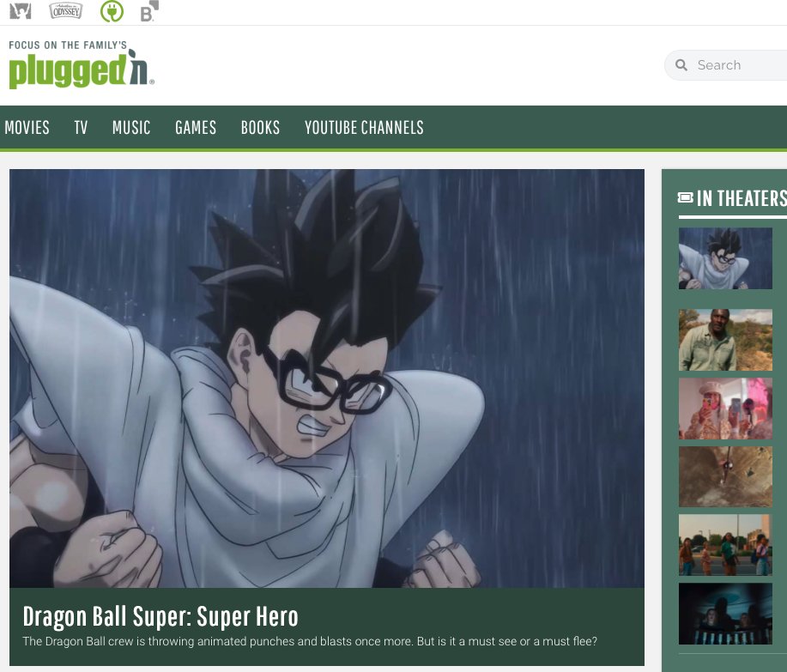The height and width of the screenshot is (672, 787).
Task: Click the Plugged In logo
Action: [x=82, y=66]
